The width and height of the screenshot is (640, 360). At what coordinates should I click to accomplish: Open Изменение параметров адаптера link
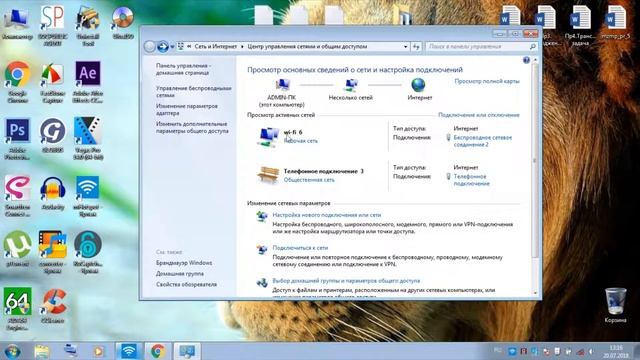[x=187, y=109]
